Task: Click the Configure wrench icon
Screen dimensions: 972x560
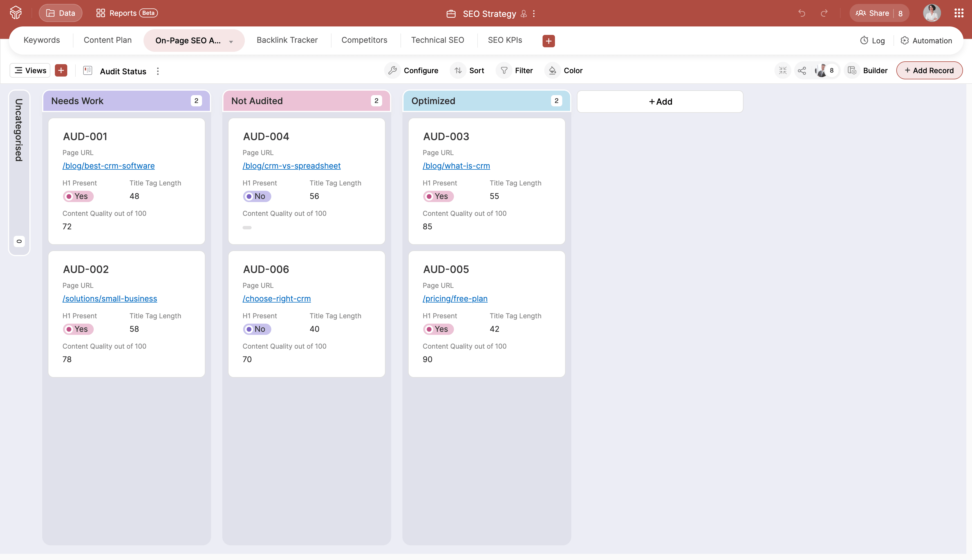Action: (x=392, y=70)
